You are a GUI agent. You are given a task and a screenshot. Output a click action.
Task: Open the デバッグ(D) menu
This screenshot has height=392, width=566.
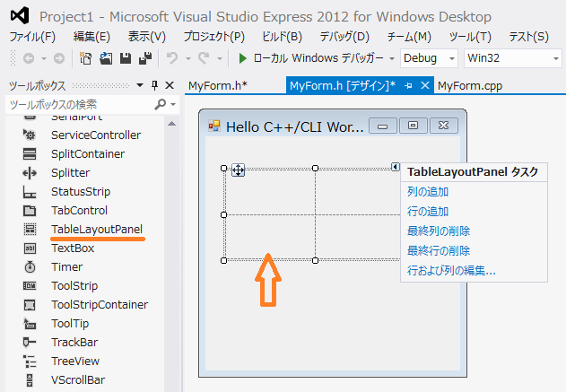coord(344,37)
